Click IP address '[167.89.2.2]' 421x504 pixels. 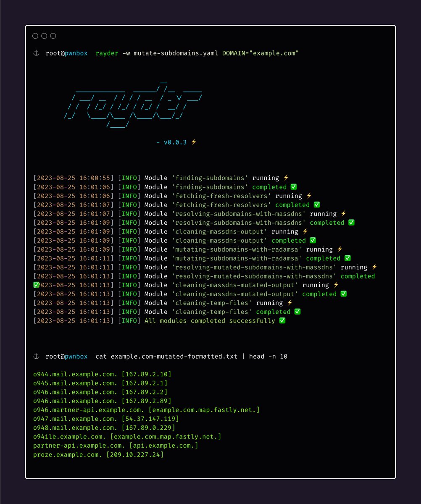[x=145, y=392]
